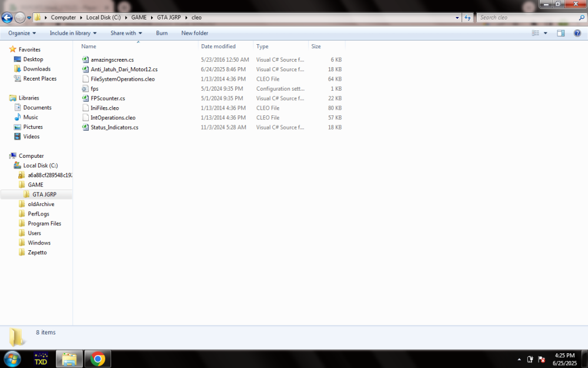Expand breadcrumb arrow after Local Disk (C:)
588x368 pixels.
click(x=126, y=18)
